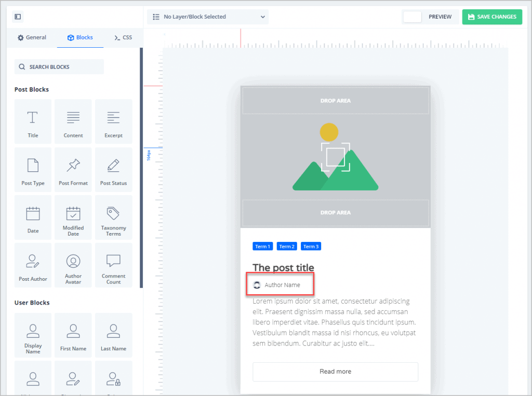Click the blocks panel scrollbar
This screenshot has height=396, width=532.
(x=141, y=167)
